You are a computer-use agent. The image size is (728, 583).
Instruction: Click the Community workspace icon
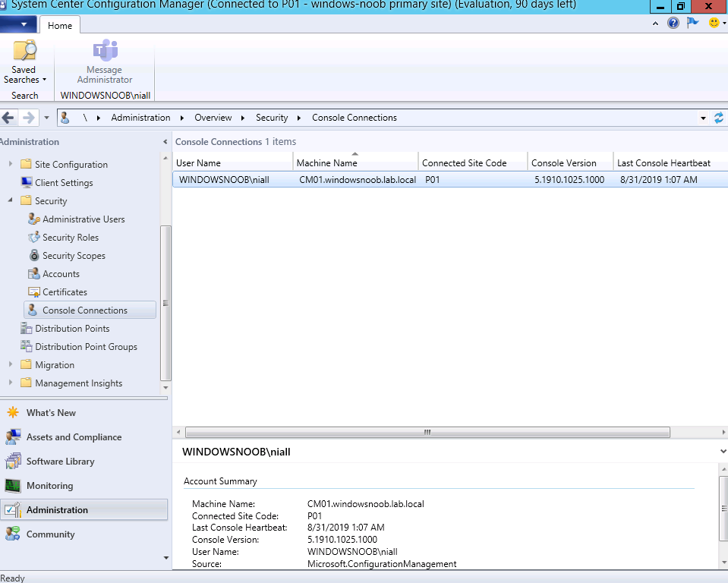[x=13, y=534]
